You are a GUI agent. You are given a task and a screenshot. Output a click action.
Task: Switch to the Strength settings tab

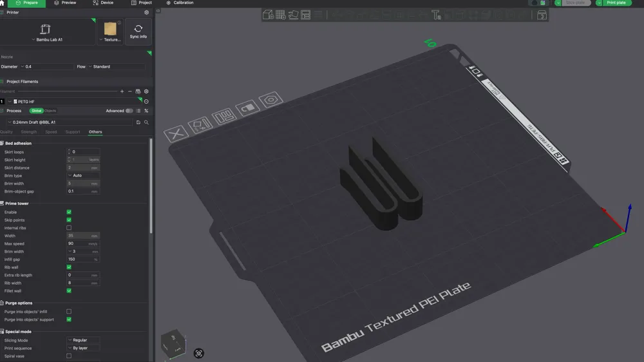click(x=29, y=132)
